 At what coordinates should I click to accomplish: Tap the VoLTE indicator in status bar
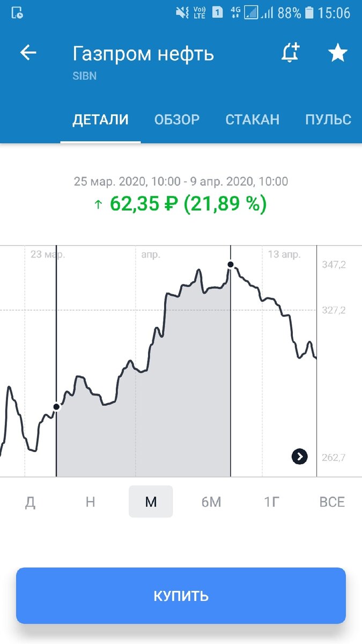[x=198, y=12]
